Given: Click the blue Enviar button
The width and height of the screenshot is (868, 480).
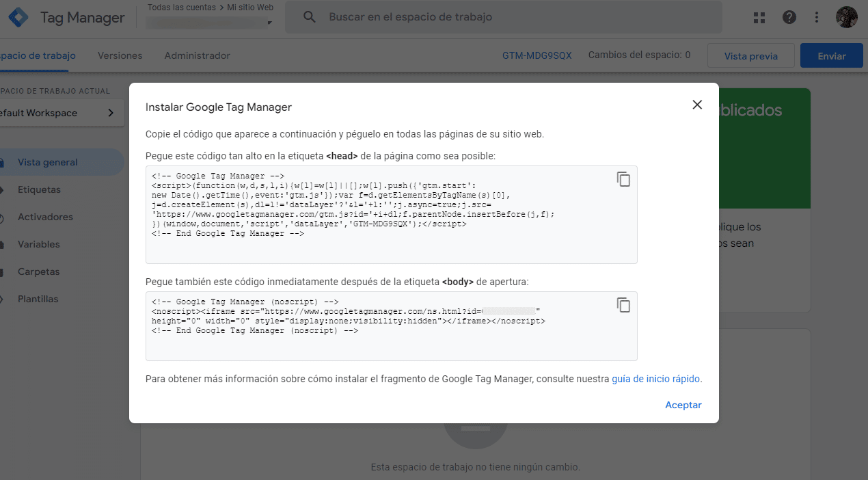Looking at the screenshot, I should [832, 56].
